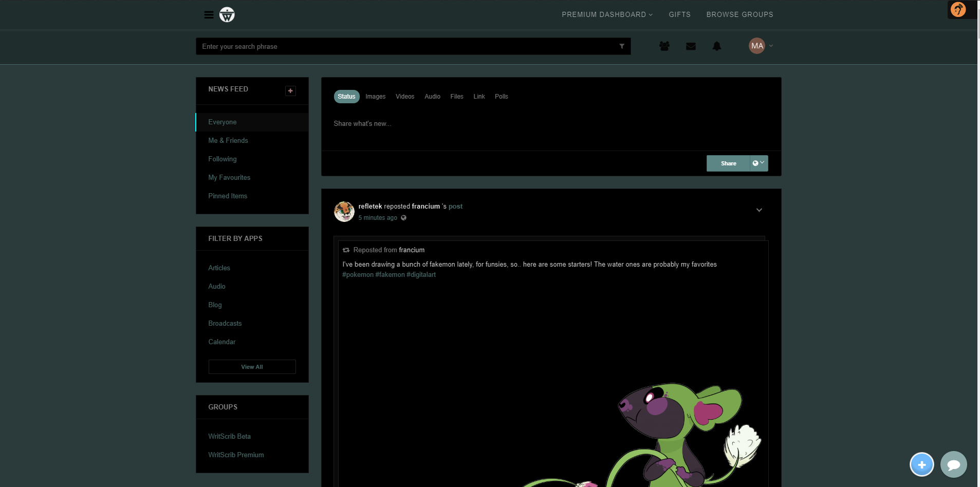Open the Gifts menu item

679,14
